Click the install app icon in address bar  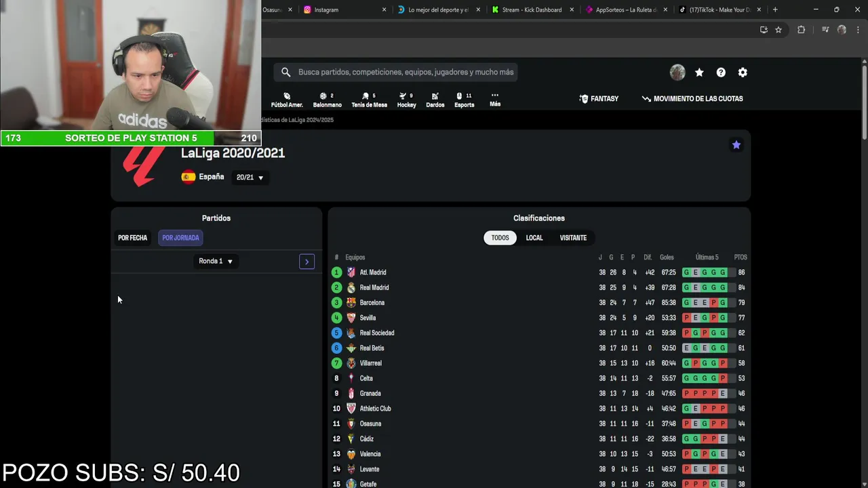pyautogui.click(x=764, y=30)
